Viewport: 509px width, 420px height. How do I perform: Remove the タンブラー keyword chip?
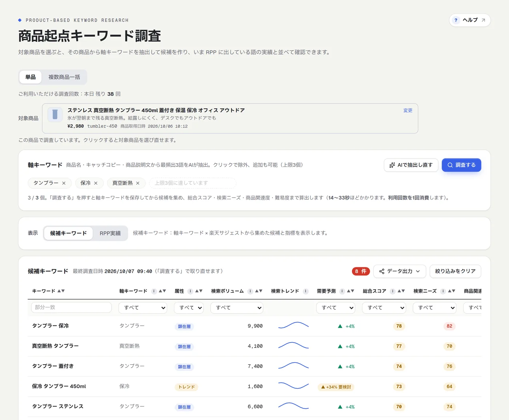pyautogui.click(x=64, y=183)
